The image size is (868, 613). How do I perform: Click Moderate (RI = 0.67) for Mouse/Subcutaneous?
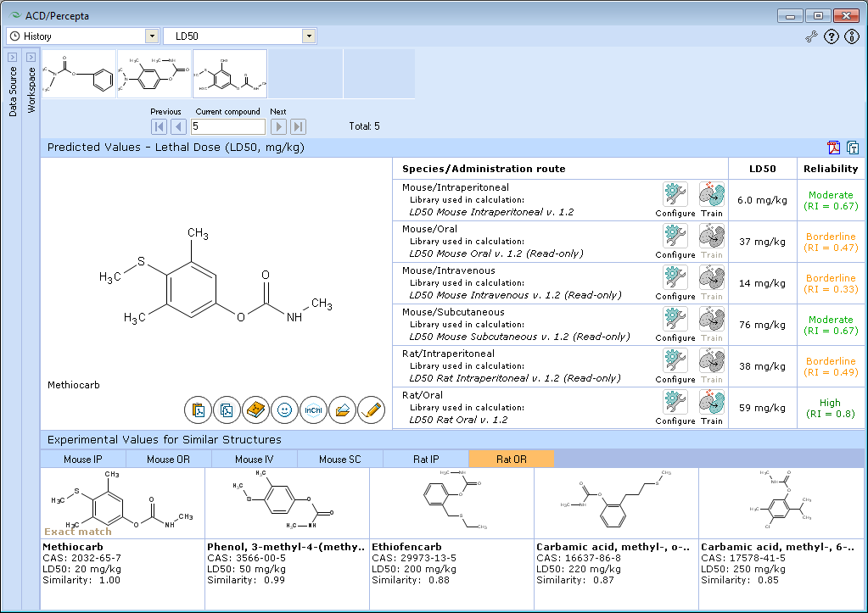tap(831, 326)
